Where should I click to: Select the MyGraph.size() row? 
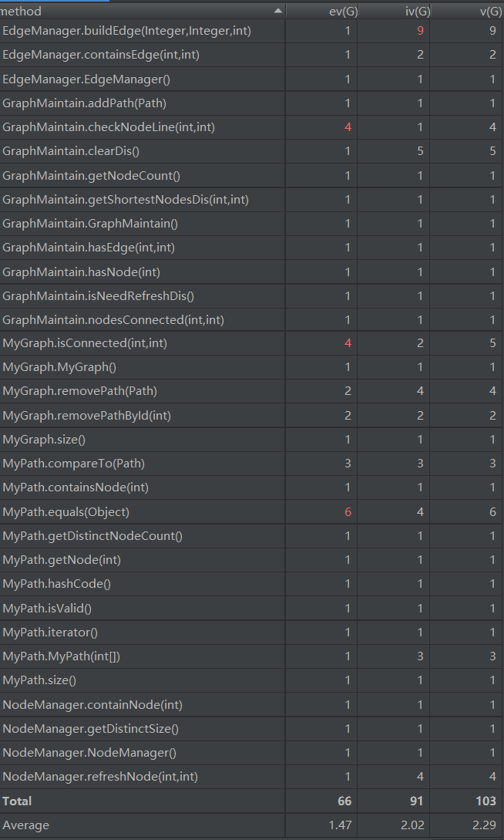(252, 440)
